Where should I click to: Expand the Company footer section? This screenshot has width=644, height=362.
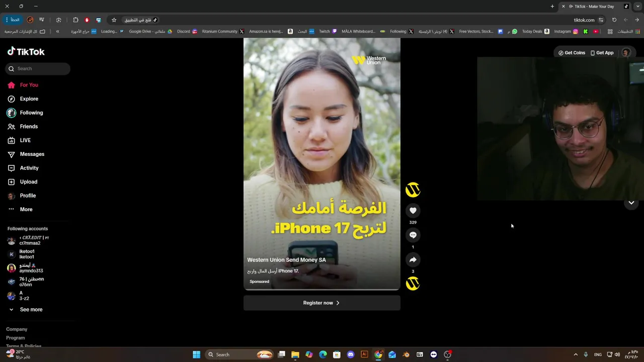pyautogui.click(x=17, y=329)
